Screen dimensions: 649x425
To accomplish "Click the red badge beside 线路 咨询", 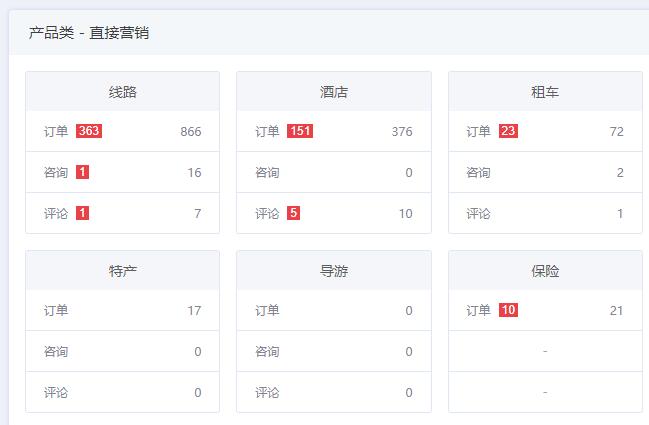I will click(82, 172).
